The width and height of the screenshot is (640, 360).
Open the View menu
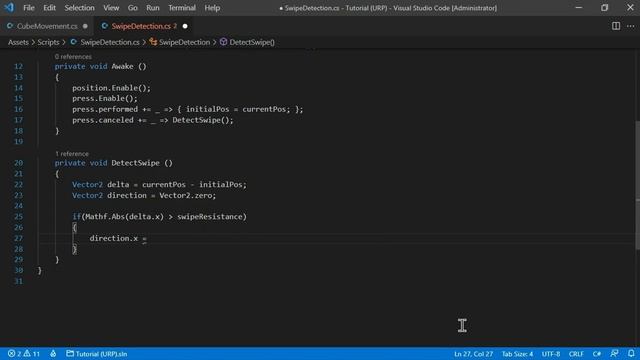[111, 8]
